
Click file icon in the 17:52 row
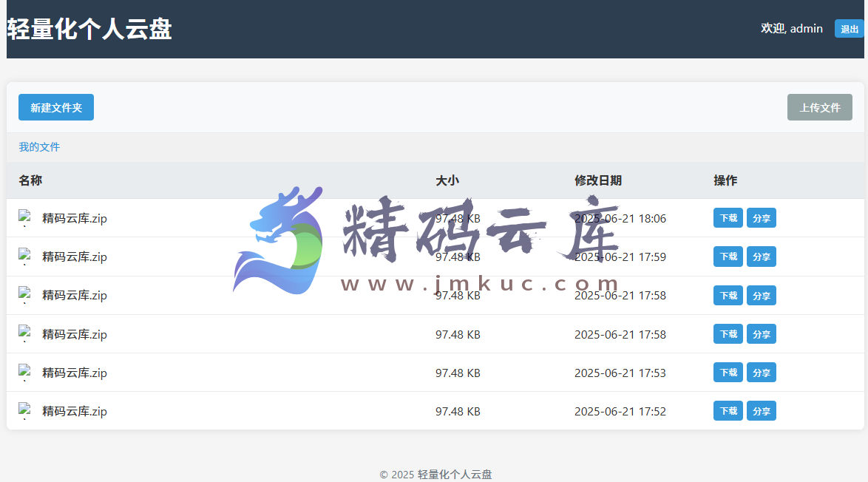click(x=24, y=411)
